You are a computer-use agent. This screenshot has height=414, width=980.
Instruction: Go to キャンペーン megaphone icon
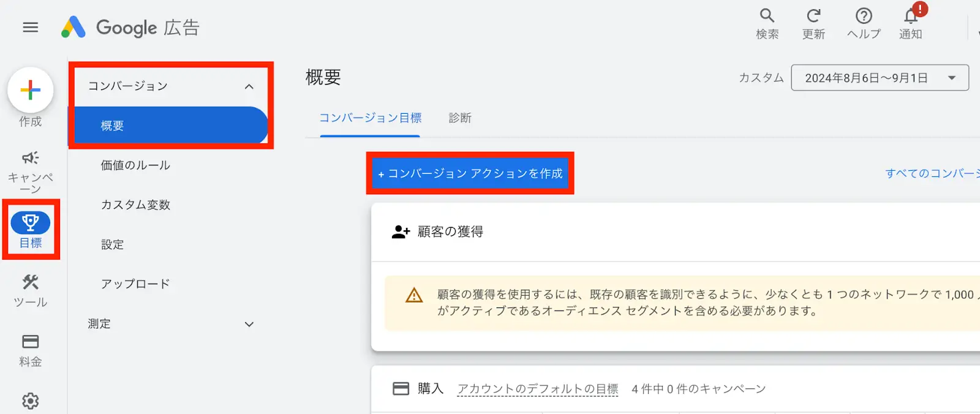(31, 158)
